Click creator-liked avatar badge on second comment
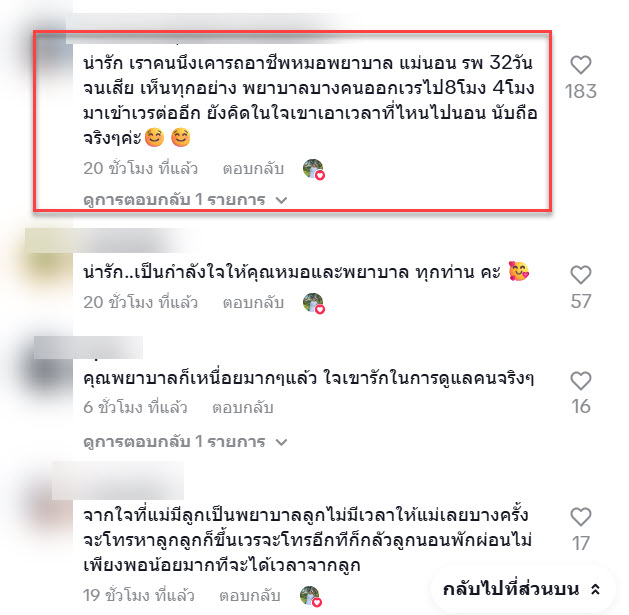629x615 pixels. point(314,303)
